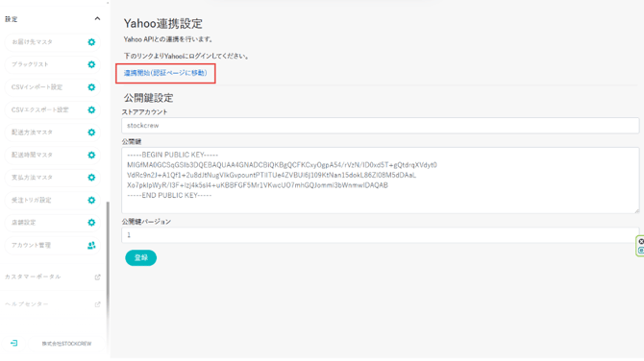Collapse the 設定 section chevron
The image size is (644, 361).
[x=97, y=18]
